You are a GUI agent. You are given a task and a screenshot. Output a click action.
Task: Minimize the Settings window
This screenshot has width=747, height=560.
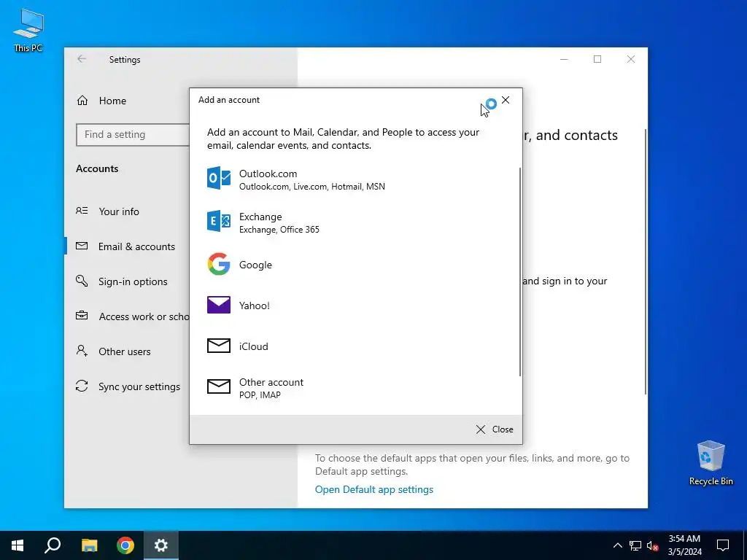[x=564, y=59]
